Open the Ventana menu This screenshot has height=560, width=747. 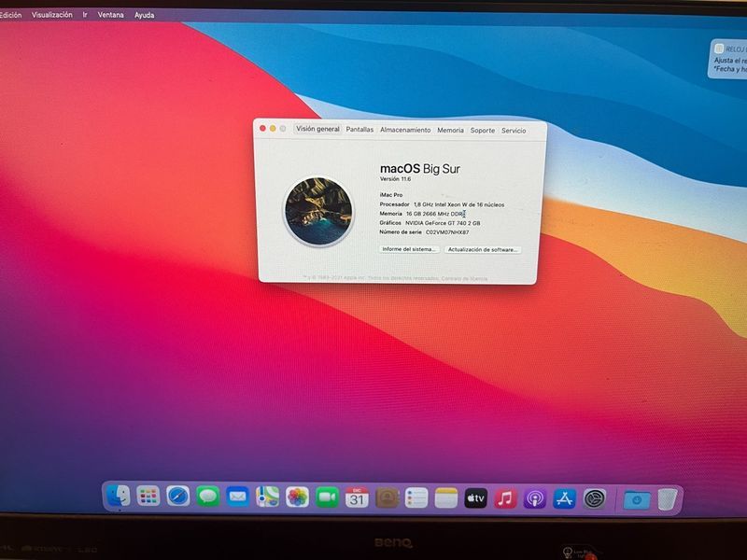tap(110, 15)
